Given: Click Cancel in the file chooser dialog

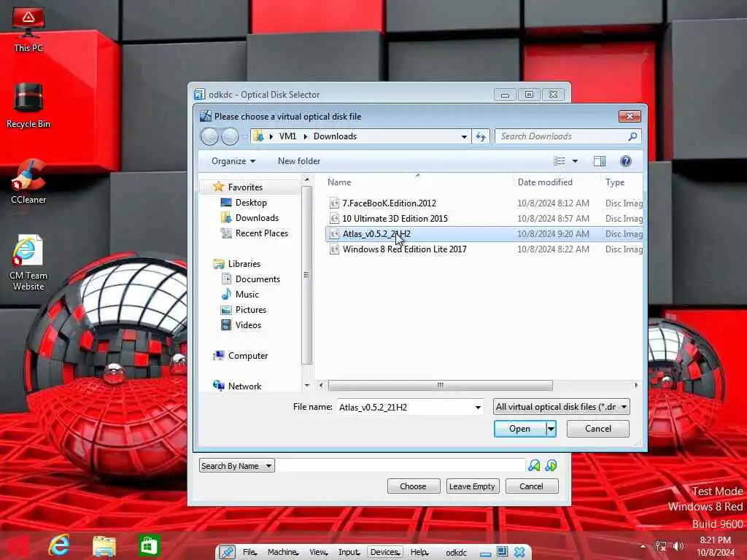Looking at the screenshot, I should [x=598, y=429].
